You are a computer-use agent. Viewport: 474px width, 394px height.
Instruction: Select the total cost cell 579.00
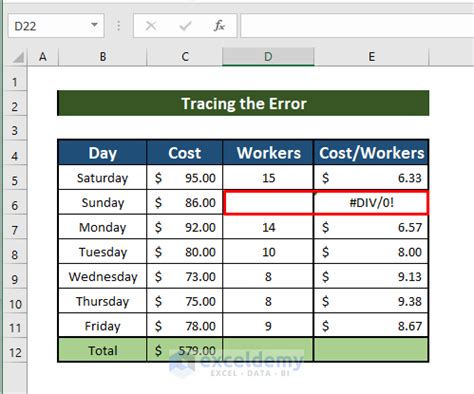tap(185, 350)
